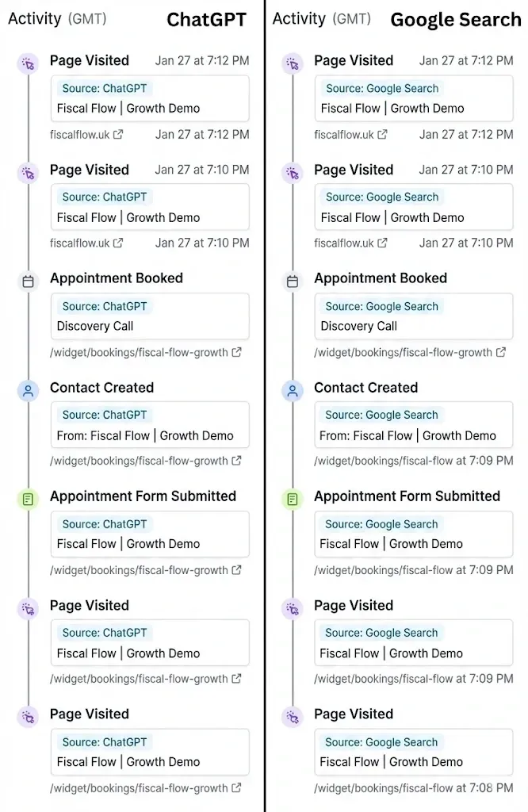Click the green form icon next to ChatGPT Appointment Form Submitted
528x812 pixels.
coord(29,499)
